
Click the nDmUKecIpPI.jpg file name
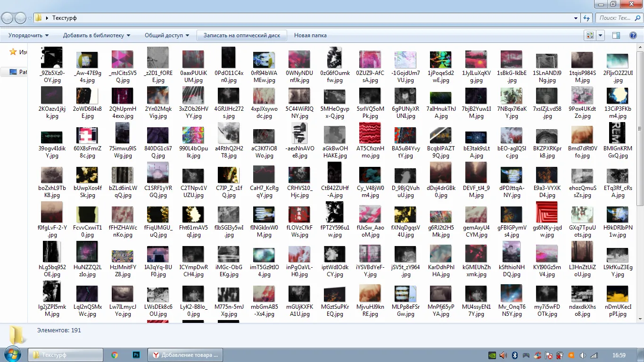coord(618,310)
